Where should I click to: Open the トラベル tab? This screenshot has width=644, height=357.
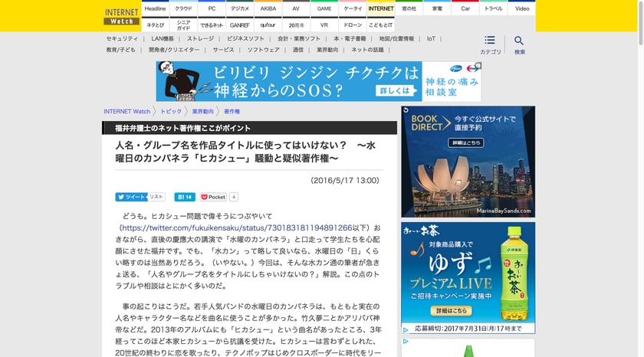(493, 8)
